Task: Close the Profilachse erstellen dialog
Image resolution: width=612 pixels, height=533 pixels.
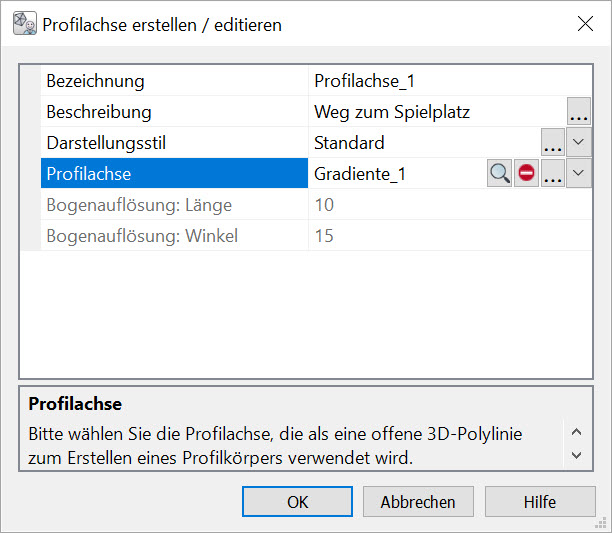Action: (x=585, y=24)
